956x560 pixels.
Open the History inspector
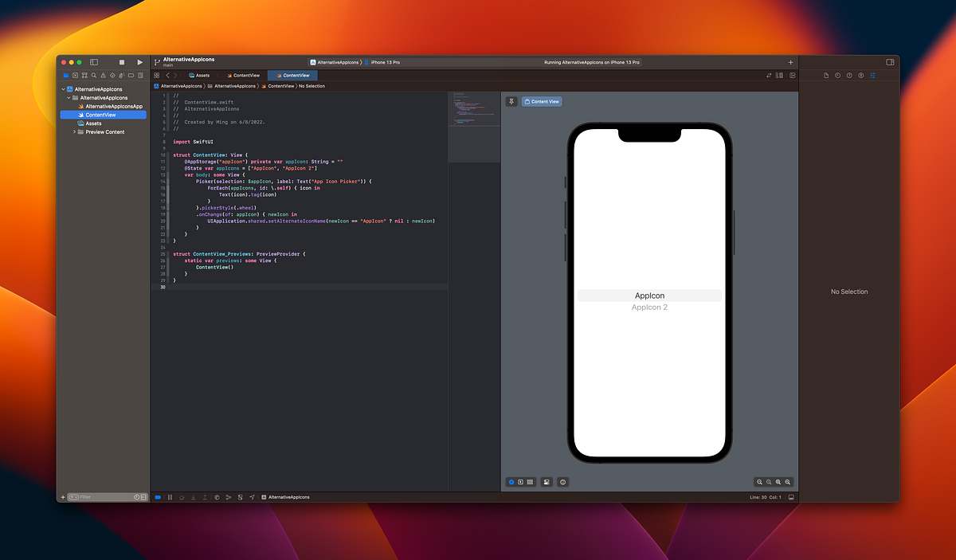click(x=837, y=75)
